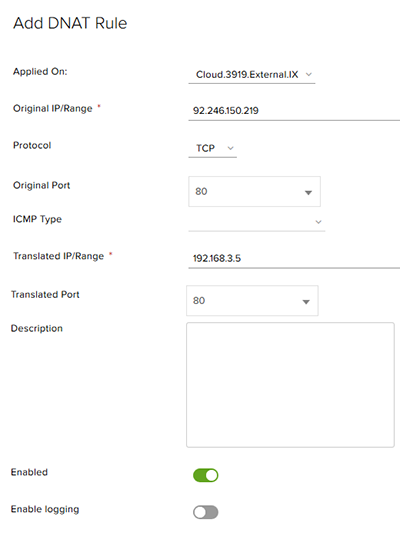
Task: Click the Enable logging label
Action: (x=45, y=509)
